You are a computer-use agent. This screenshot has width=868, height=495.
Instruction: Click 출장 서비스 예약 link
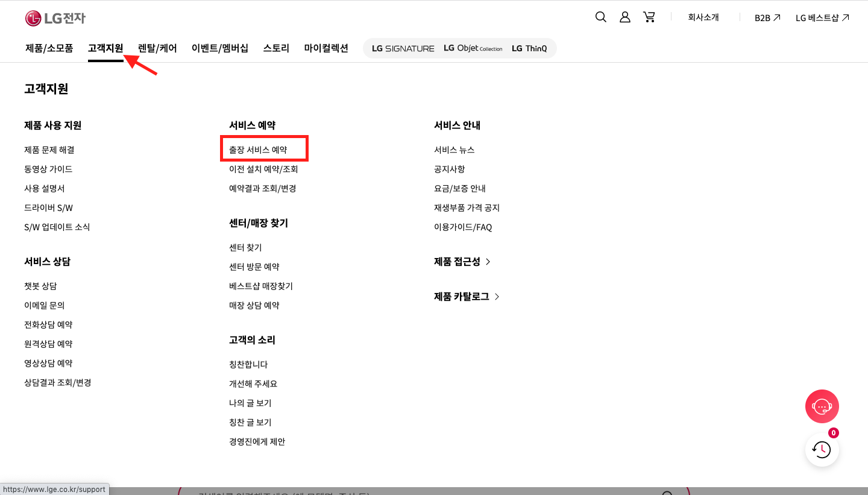pos(258,150)
